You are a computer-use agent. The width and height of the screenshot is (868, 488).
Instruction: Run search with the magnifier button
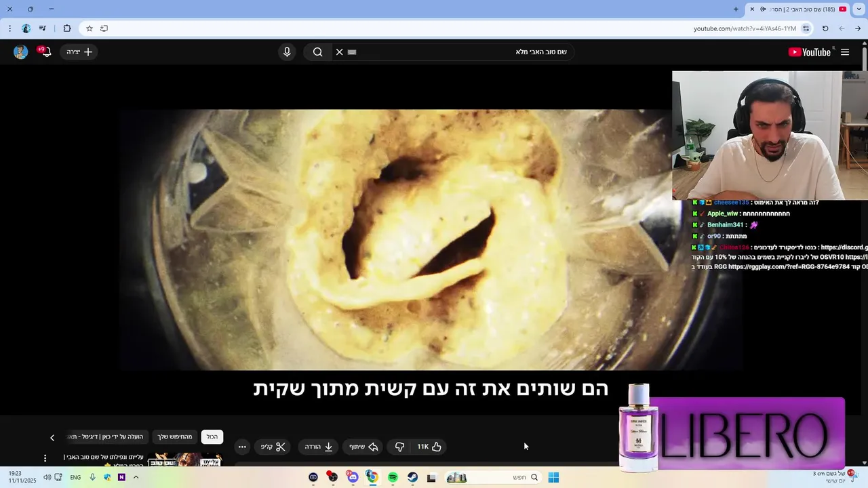[317, 52]
